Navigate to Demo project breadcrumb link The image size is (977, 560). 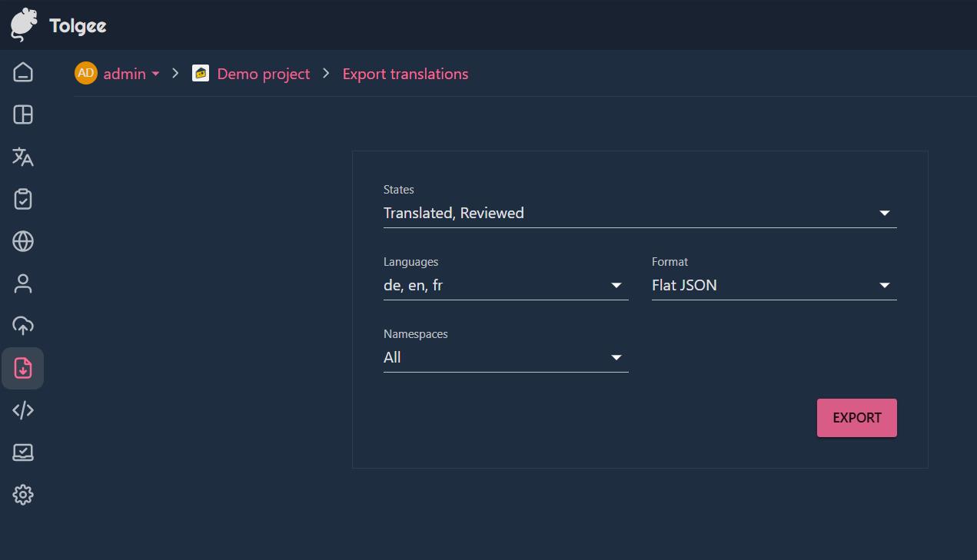click(x=263, y=74)
